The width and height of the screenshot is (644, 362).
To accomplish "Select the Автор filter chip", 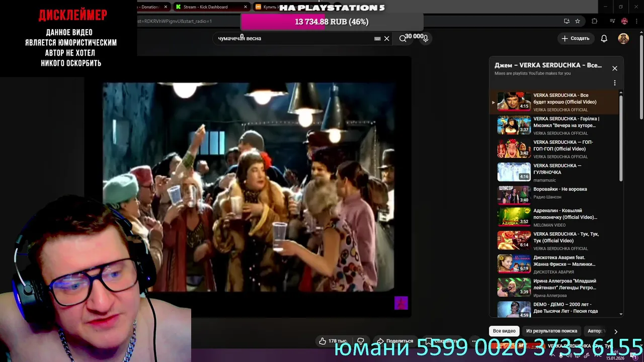I will click(x=596, y=331).
